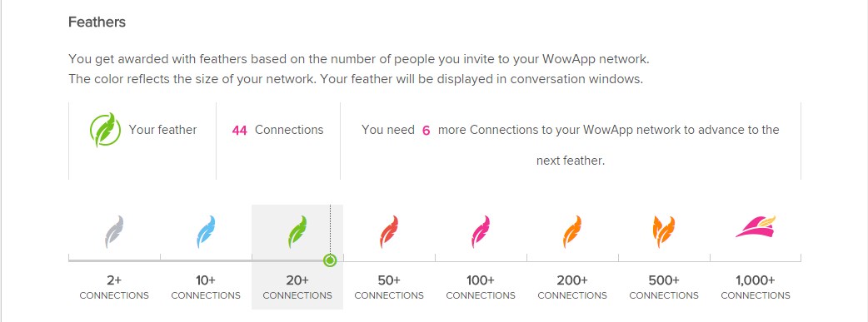Select the 10+ CONNECTIONS label

point(206,288)
